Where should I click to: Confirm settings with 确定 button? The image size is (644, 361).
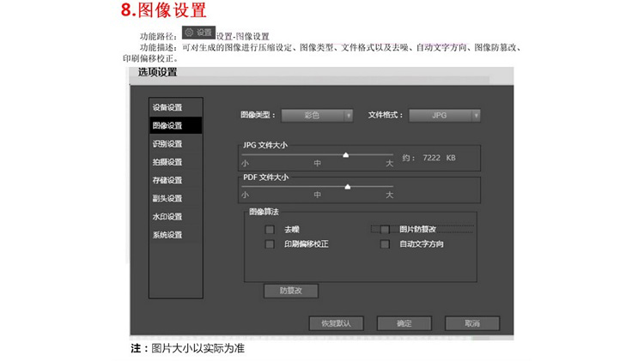(404, 323)
